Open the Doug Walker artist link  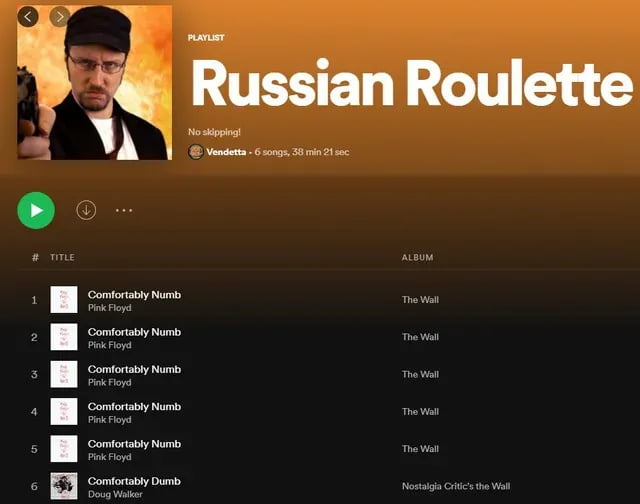pos(115,494)
